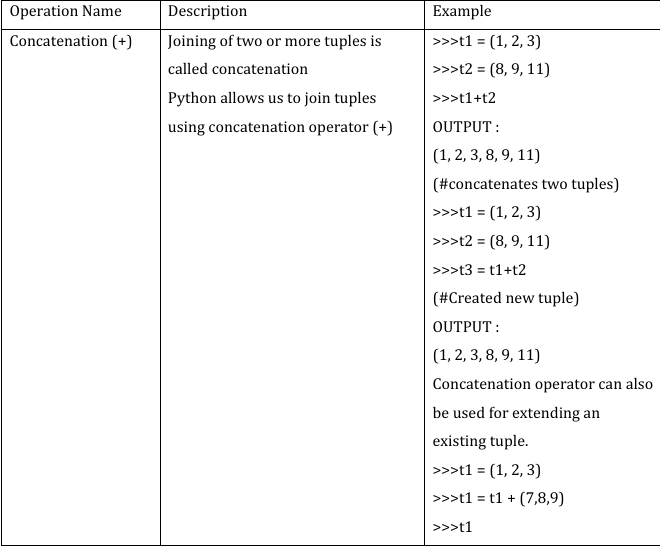Click 'using concatenation operator (+)' line
Screen dimensions: 660x546
(x=280, y=127)
